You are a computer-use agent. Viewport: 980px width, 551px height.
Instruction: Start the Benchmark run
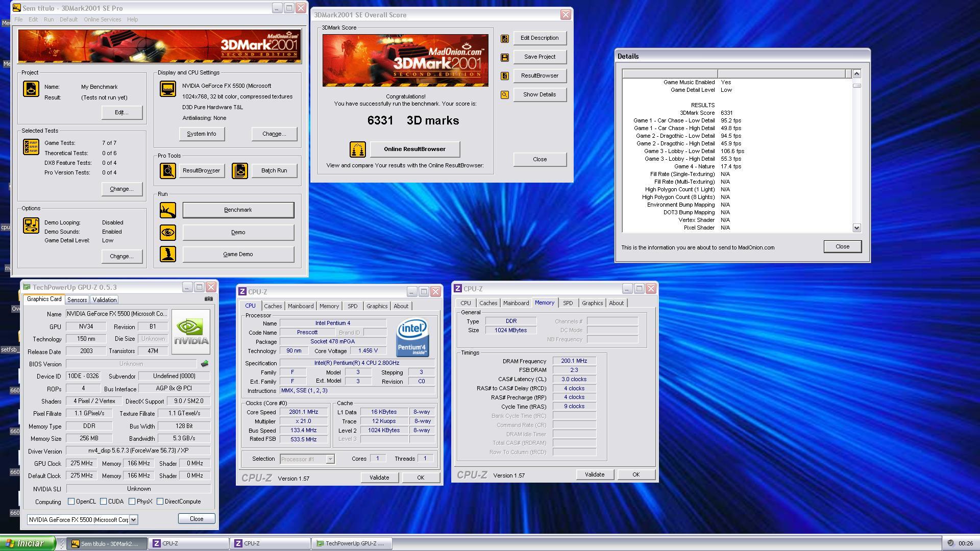[x=238, y=210]
